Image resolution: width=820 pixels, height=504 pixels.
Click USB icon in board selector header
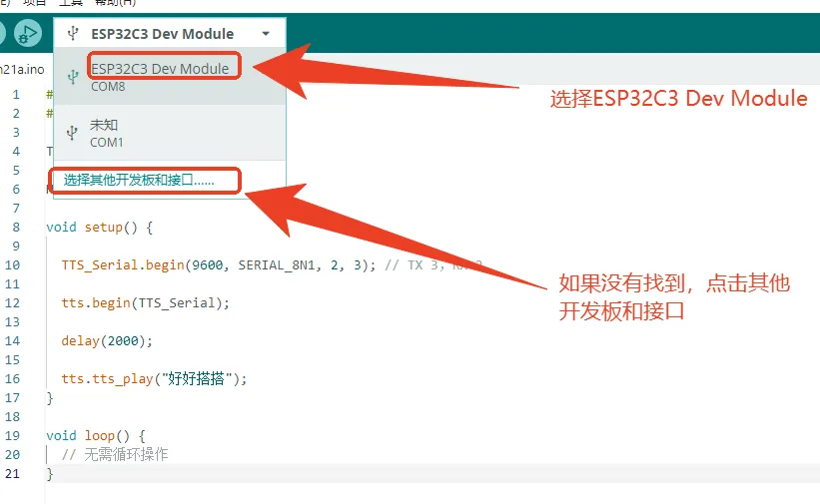coord(72,33)
